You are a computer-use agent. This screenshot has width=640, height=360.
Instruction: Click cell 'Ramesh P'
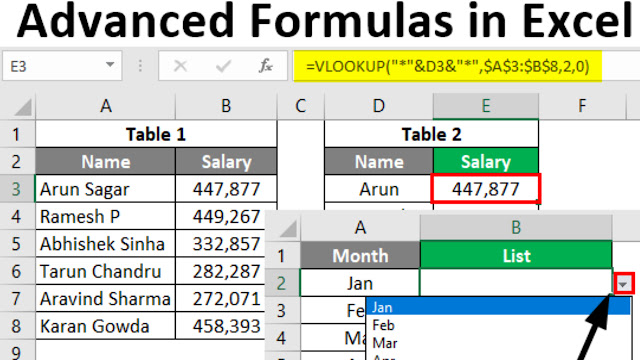click(106, 216)
